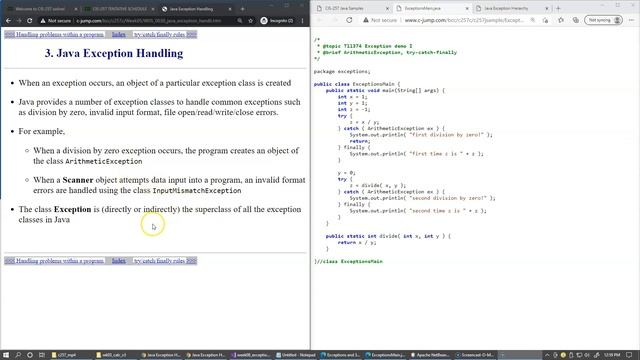The width and height of the screenshot is (640, 360).
Task: Open the Incognito profile indicator in Chrome
Action: pyautogui.click(x=277, y=20)
